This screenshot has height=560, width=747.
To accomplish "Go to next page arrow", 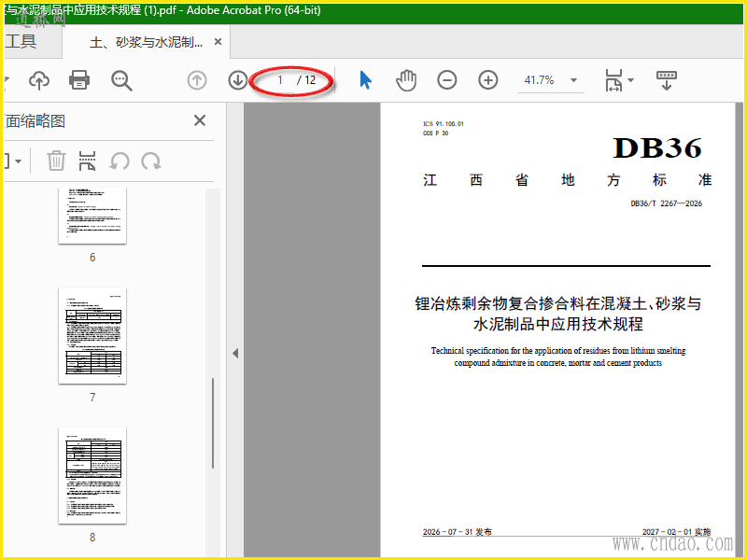I will point(238,80).
